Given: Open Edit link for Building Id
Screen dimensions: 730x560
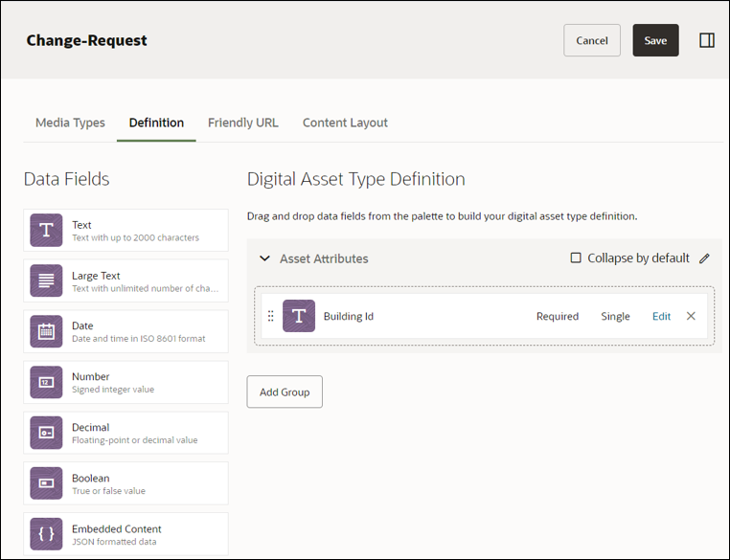Looking at the screenshot, I should click(x=661, y=316).
